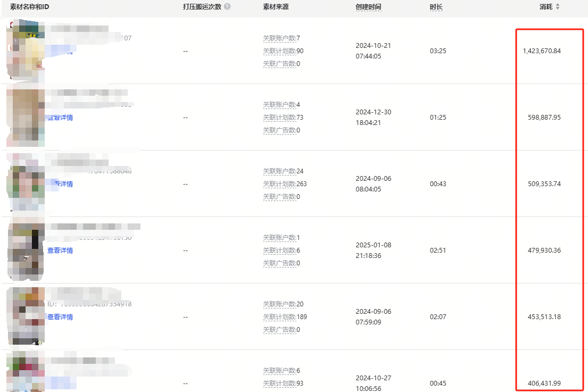Click the thumbnail of the 02:07 material

point(25,316)
